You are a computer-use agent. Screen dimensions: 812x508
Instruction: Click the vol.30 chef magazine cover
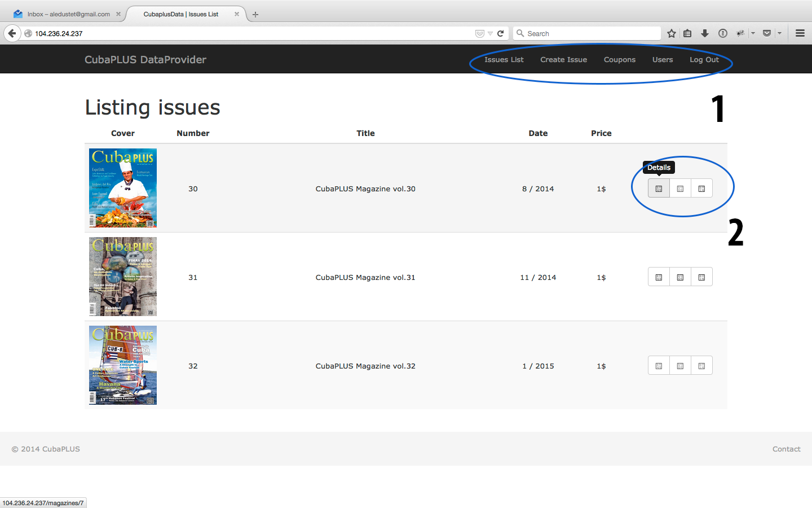[x=123, y=188]
